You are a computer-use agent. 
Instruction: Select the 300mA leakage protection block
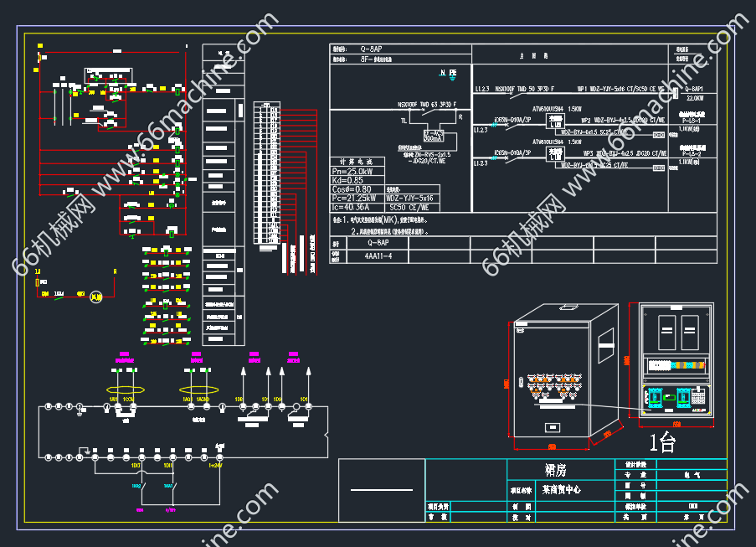pos(433,135)
